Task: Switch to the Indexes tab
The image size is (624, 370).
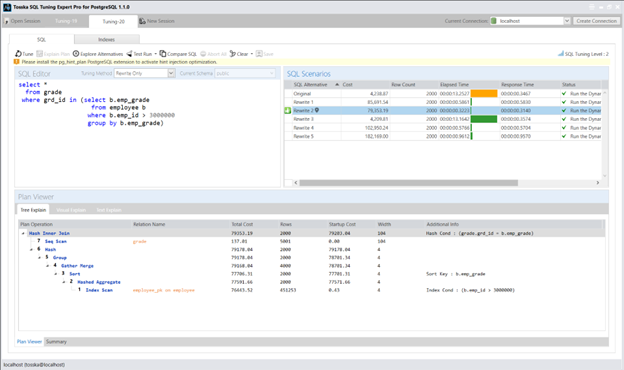Action: pyautogui.click(x=107, y=39)
